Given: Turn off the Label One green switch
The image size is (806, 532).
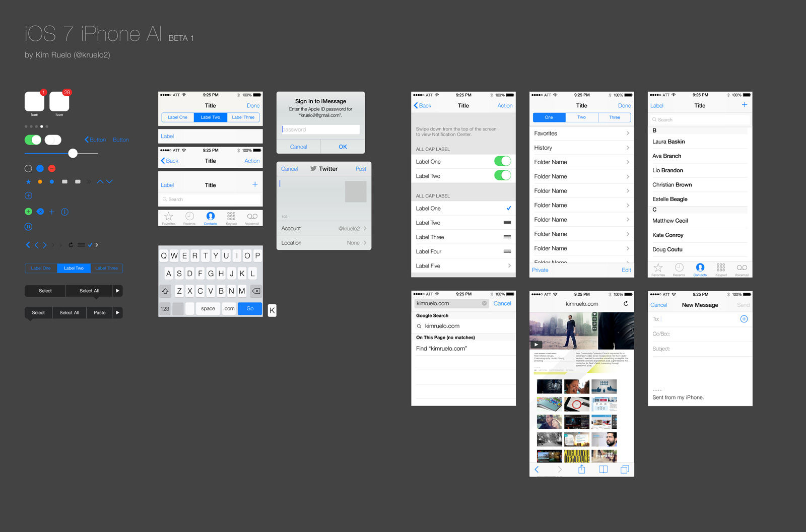Looking at the screenshot, I should [502, 161].
